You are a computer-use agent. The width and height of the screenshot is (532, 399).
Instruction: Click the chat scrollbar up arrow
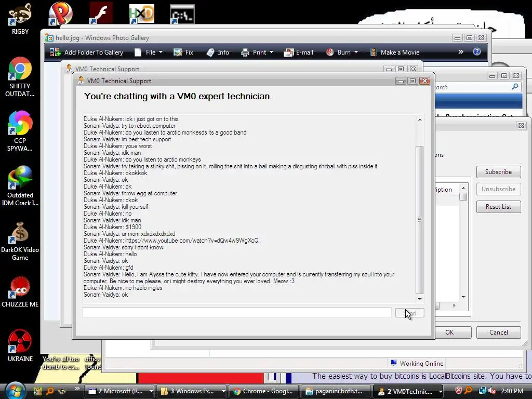pyautogui.click(x=420, y=119)
